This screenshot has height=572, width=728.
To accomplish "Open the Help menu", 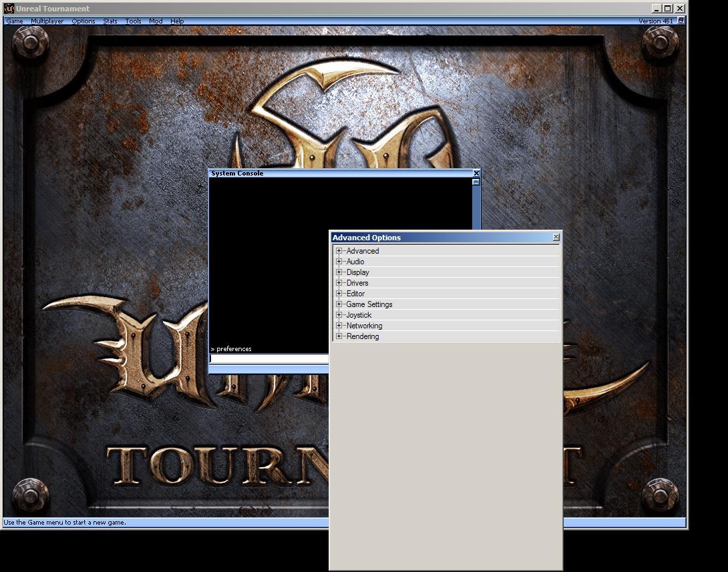I will coord(177,21).
